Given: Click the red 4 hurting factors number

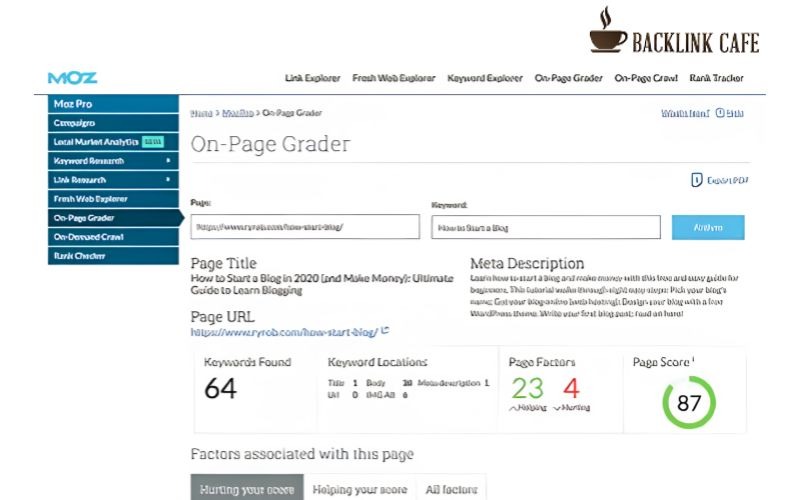Looking at the screenshot, I should (571, 388).
